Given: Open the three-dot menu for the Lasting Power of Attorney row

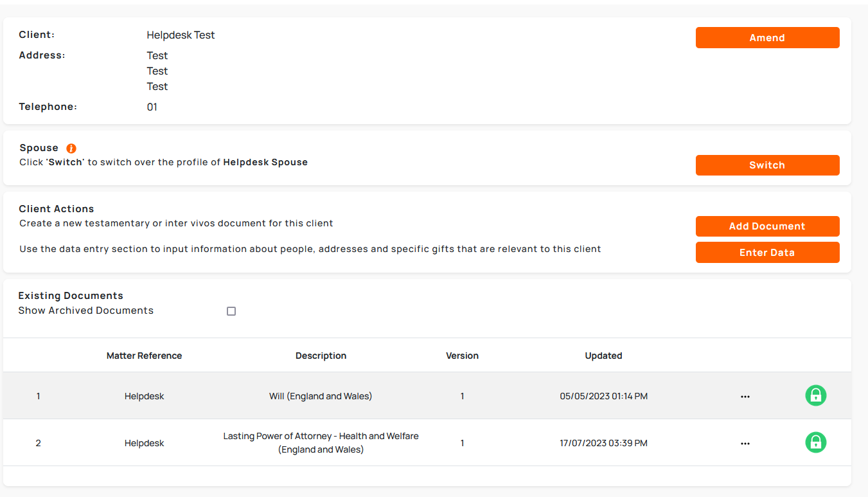Looking at the screenshot, I should 745,444.
